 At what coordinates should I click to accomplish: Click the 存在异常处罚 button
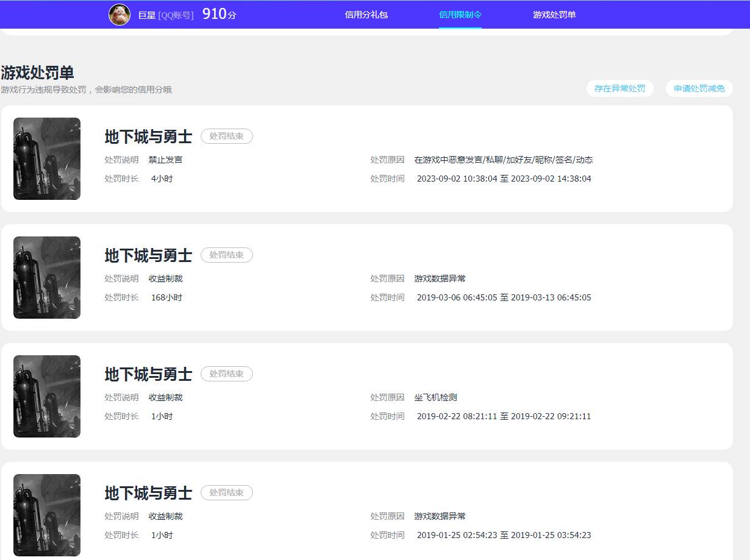pyautogui.click(x=620, y=88)
